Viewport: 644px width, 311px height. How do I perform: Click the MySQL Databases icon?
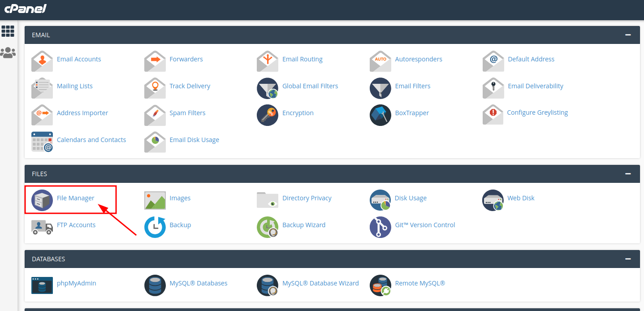pyautogui.click(x=155, y=285)
